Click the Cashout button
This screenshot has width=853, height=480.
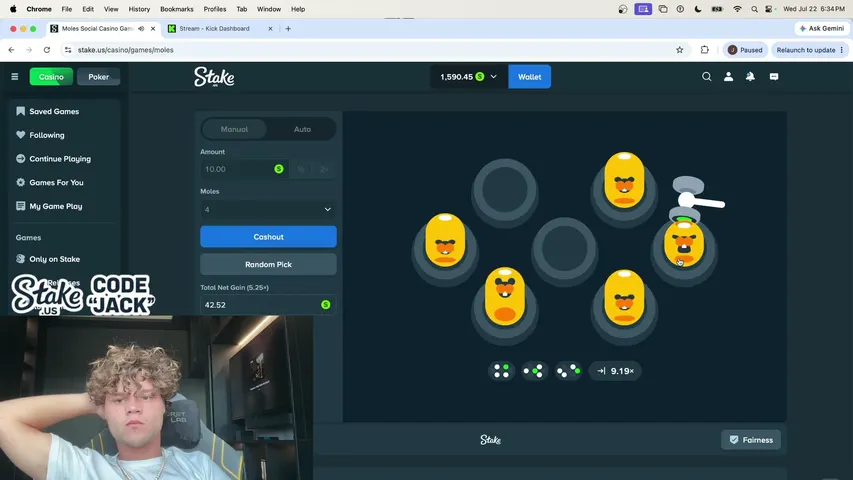point(268,237)
